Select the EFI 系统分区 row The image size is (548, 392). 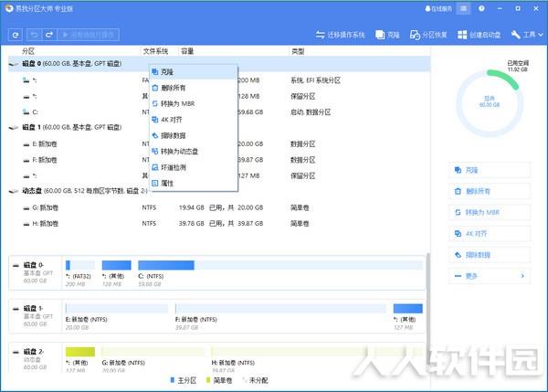219,80
